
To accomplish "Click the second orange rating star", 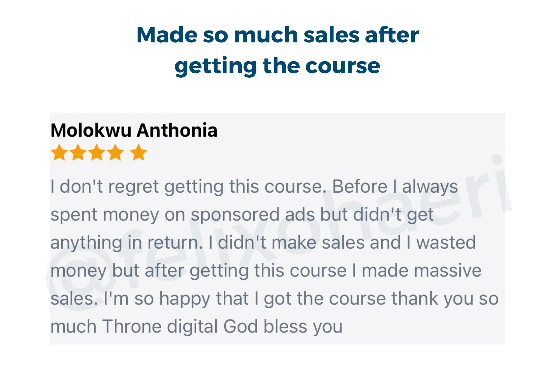I will coord(78,152).
